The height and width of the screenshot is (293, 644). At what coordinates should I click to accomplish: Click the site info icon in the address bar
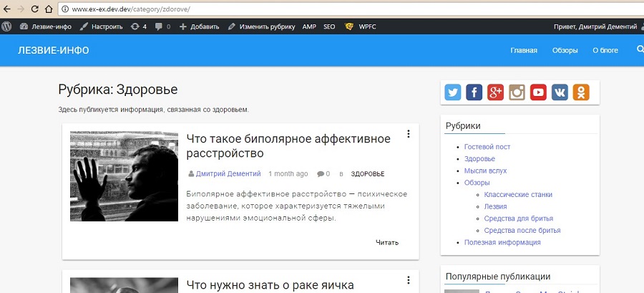[x=65, y=9]
